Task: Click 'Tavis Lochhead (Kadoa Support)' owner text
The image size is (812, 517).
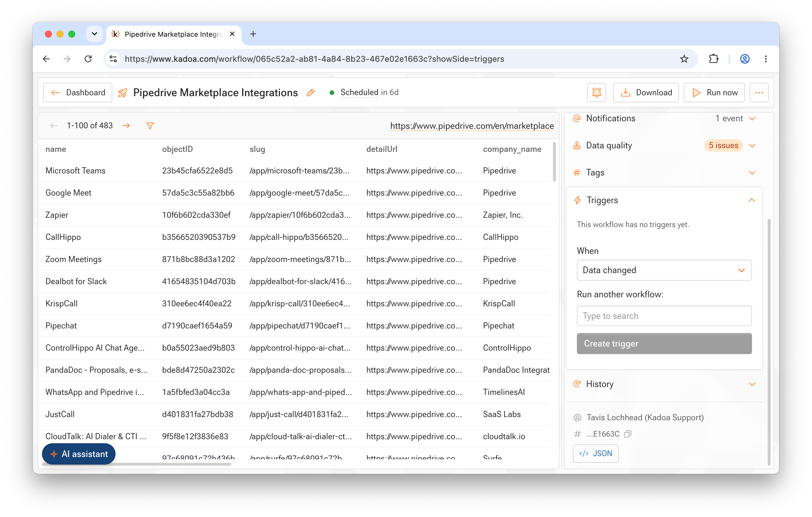Action: [645, 417]
